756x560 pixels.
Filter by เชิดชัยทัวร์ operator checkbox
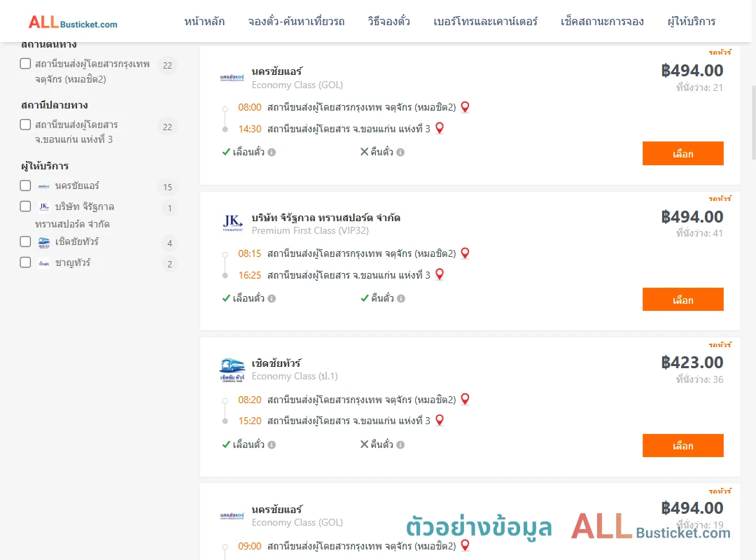[26, 241]
